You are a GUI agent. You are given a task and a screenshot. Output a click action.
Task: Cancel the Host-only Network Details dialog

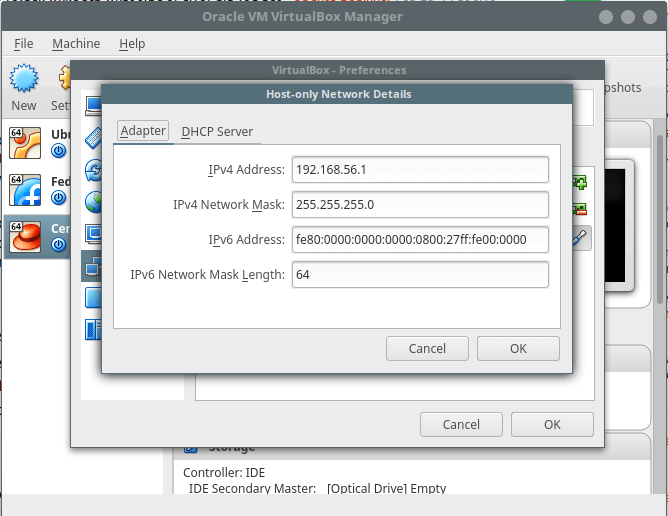pos(427,349)
